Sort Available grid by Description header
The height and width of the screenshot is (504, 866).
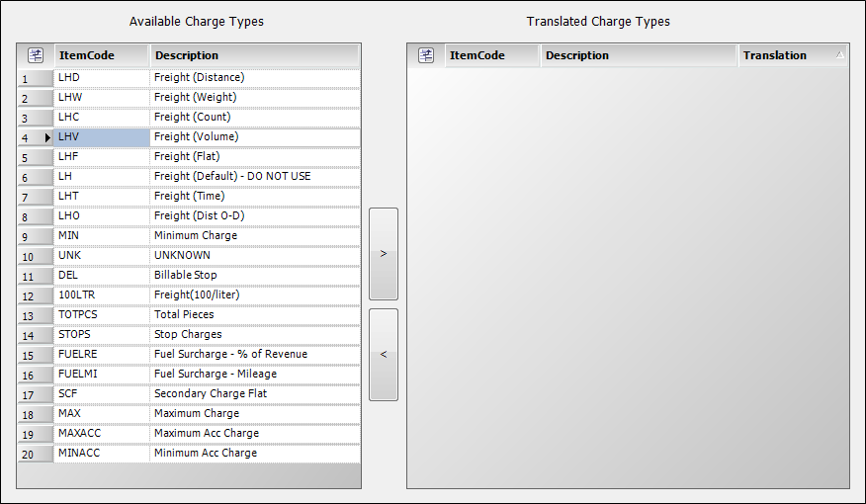pyautogui.click(x=254, y=55)
